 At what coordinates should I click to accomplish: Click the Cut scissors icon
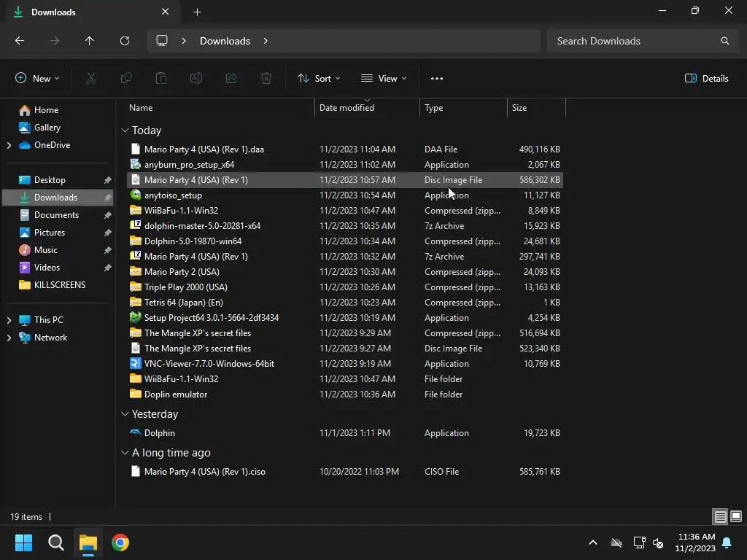tap(91, 79)
